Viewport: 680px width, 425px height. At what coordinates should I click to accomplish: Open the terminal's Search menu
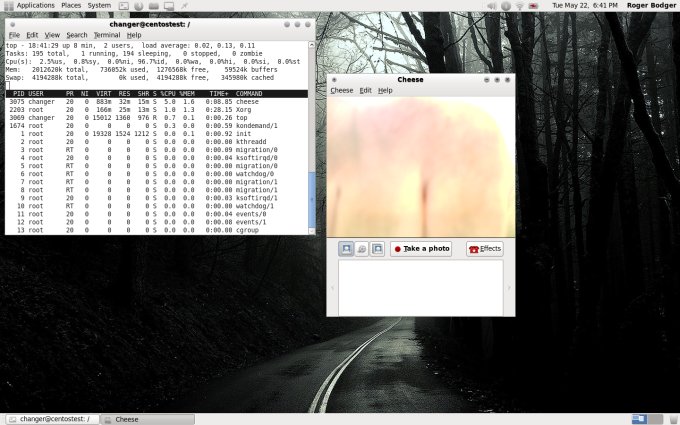pyautogui.click(x=77, y=35)
